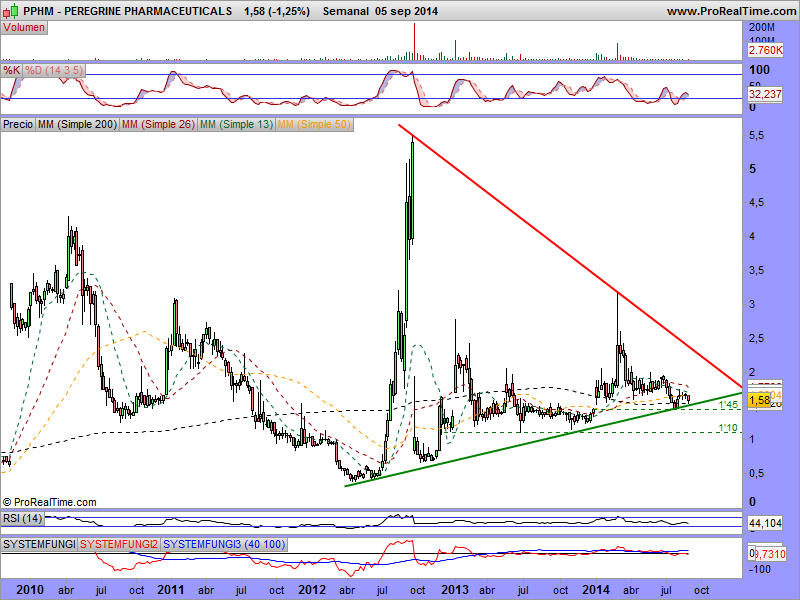Click the red SYSTEMFUNGI2 indicator label
Image resolution: width=800 pixels, height=600 pixels.
(x=118, y=544)
